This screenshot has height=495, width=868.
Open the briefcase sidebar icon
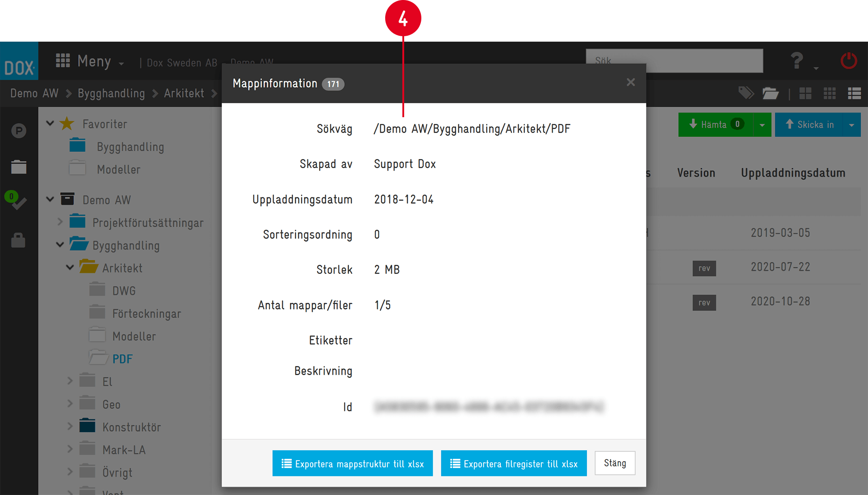pos(19,167)
